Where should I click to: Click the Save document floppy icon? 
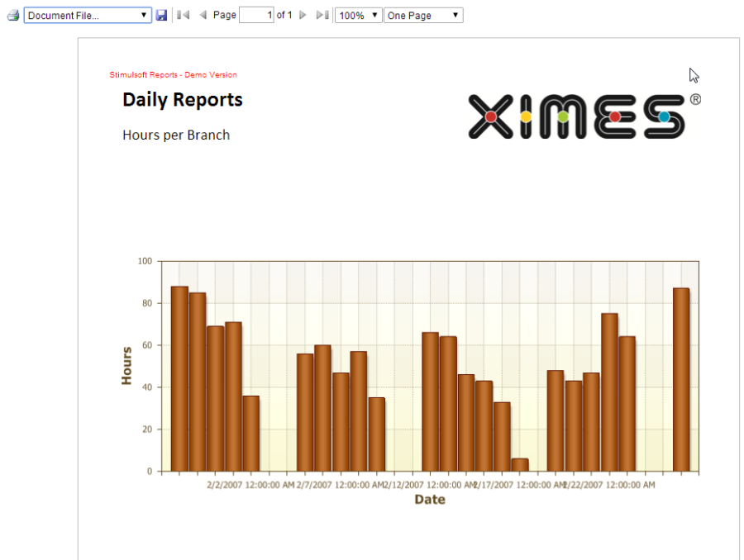(x=161, y=15)
